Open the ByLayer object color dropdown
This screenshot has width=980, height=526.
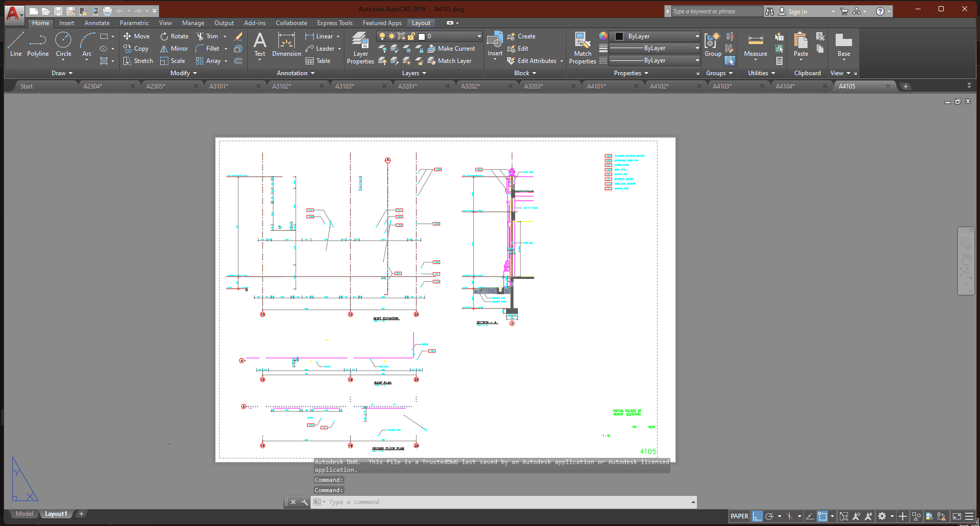657,36
